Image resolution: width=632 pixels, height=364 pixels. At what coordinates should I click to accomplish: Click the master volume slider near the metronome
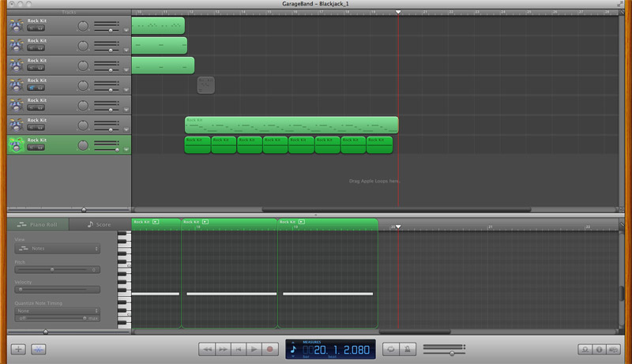[x=444, y=353]
